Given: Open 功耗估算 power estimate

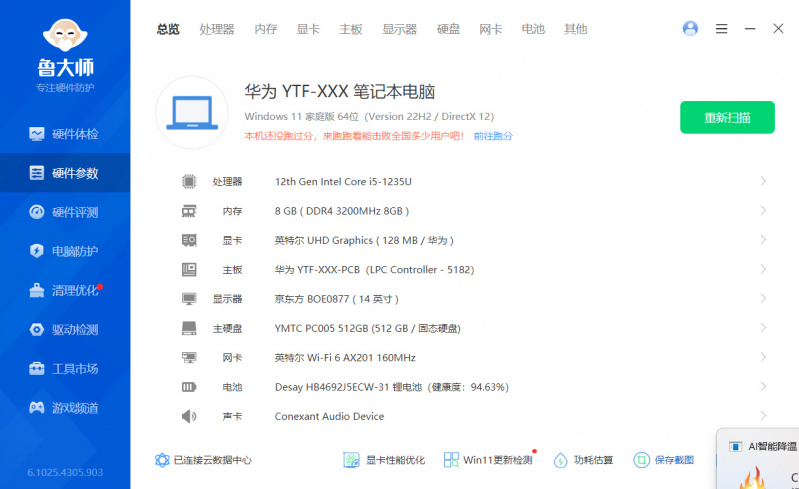Looking at the screenshot, I should 583,460.
